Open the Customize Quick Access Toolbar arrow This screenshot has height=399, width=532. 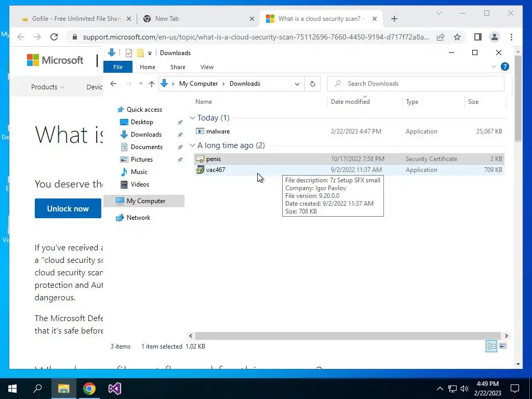150,54
